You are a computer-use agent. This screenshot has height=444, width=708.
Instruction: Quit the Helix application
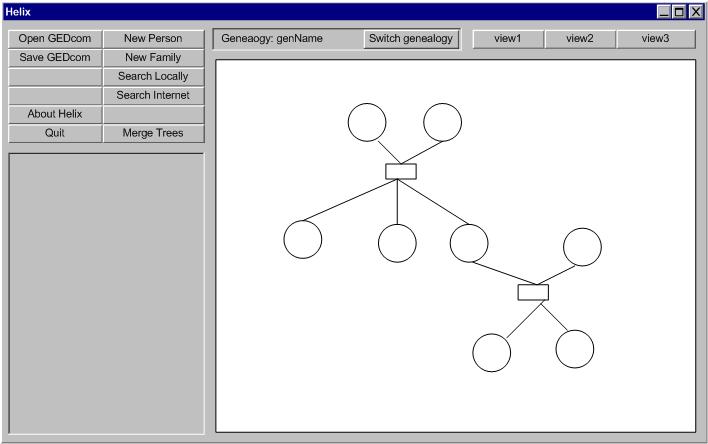pyautogui.click(x=55, y=133)
